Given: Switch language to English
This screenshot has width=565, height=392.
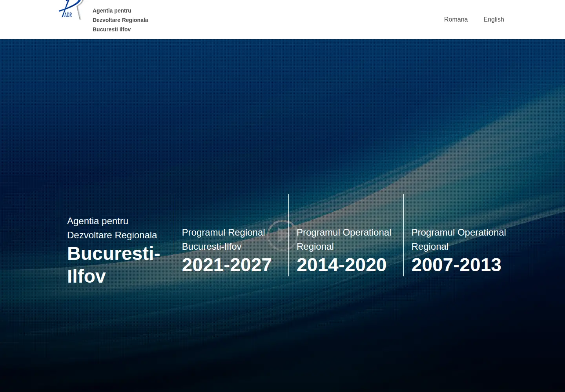Looking at the screenshot, I should (494, 20).
